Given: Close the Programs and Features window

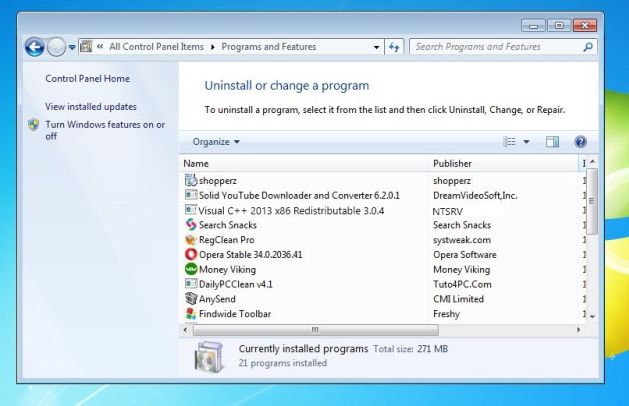Looking at the screenshot, I should click(585, 26).
